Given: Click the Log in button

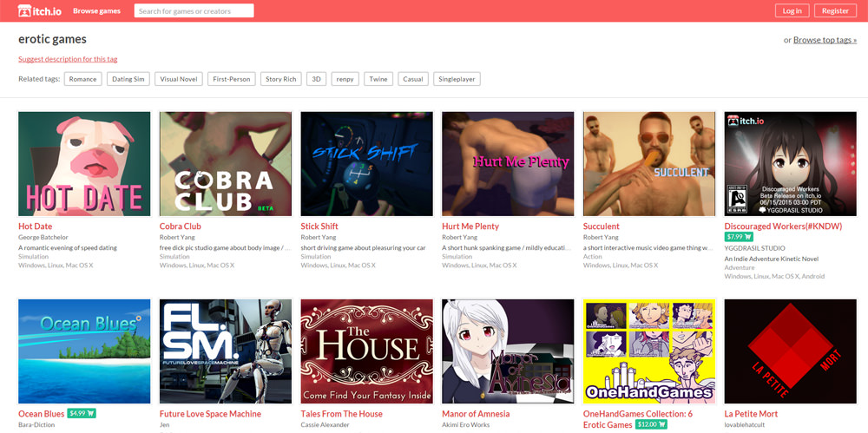Looking at the screenshot, I should click(792, 10).
